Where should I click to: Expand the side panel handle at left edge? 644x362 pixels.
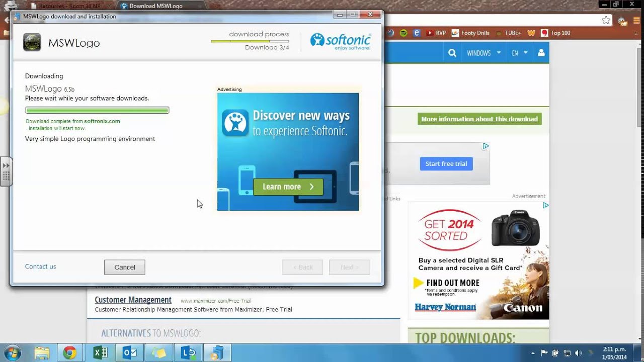click(x=6, y=171)
